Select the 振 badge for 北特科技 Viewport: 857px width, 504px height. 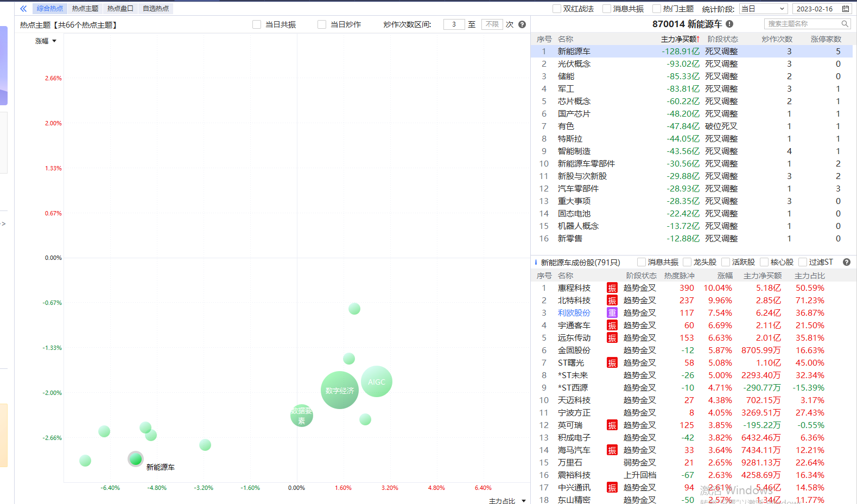[x=612, y=301]
